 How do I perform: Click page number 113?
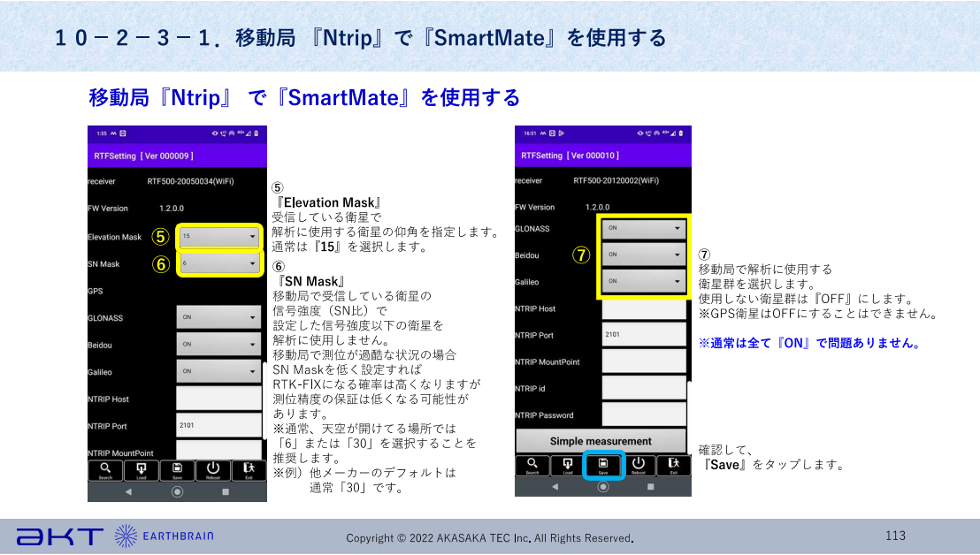pyautogui.click(x=896, y=536)
